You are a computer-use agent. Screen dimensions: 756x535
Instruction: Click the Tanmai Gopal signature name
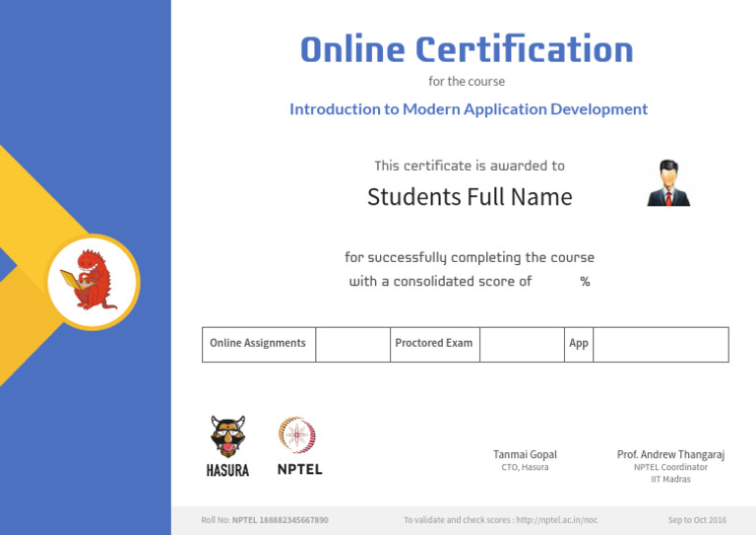[525, 454]
